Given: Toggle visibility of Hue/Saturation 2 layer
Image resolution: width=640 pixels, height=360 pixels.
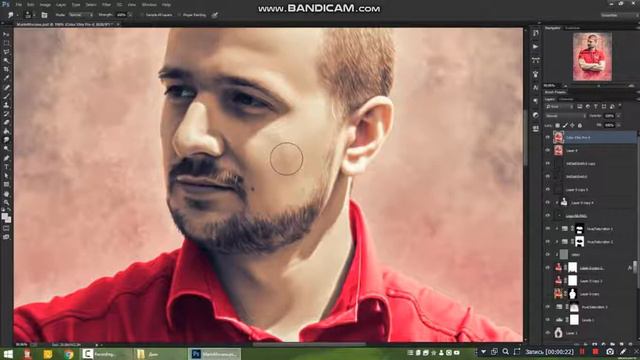Looking at the screenshot, I should coord(548,242).
